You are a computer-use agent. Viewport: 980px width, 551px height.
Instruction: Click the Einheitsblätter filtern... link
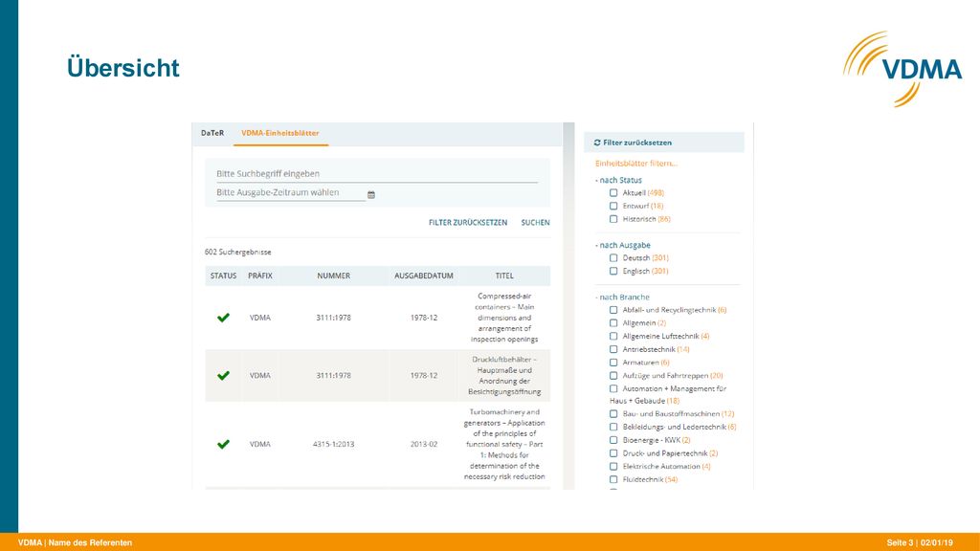coord(636,164)
